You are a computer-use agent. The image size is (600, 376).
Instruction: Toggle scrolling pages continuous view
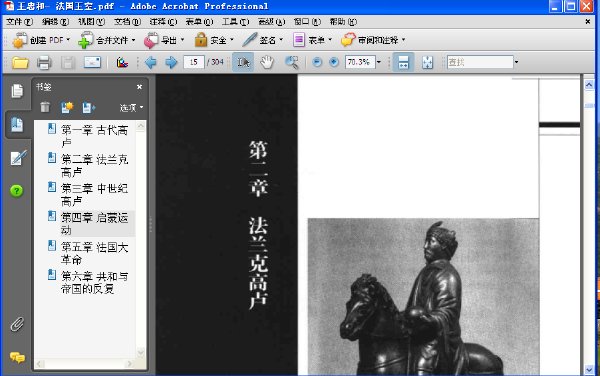(x=403, y=62)
